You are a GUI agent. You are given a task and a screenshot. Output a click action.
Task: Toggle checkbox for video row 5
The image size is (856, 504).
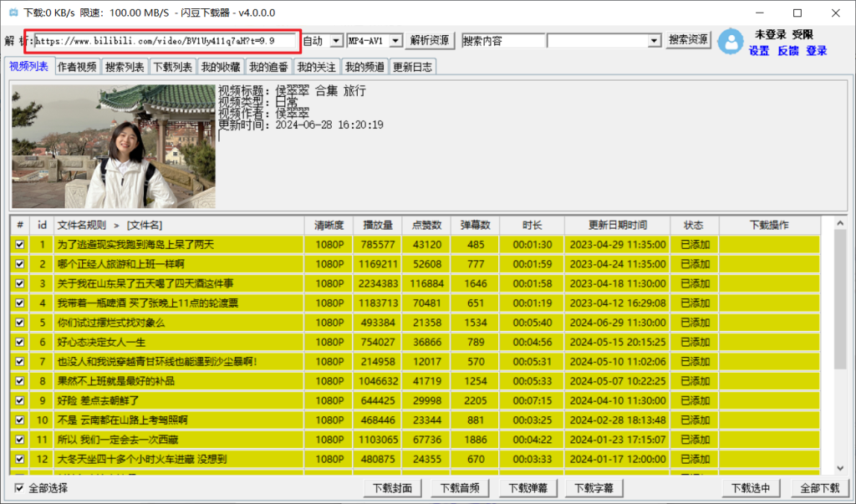click(x=20, y=323)
